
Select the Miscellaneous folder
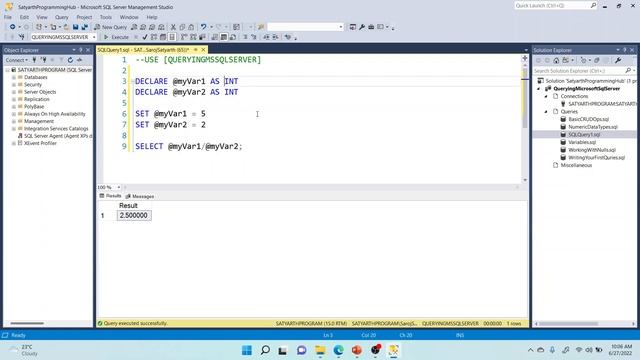pyautogui.click(x=576, y=165)
